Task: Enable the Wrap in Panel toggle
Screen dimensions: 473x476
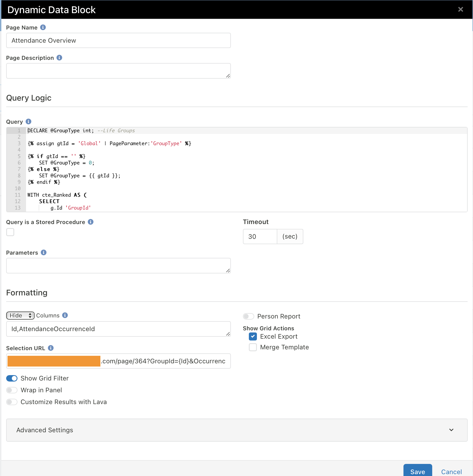Action: (12, 390)
